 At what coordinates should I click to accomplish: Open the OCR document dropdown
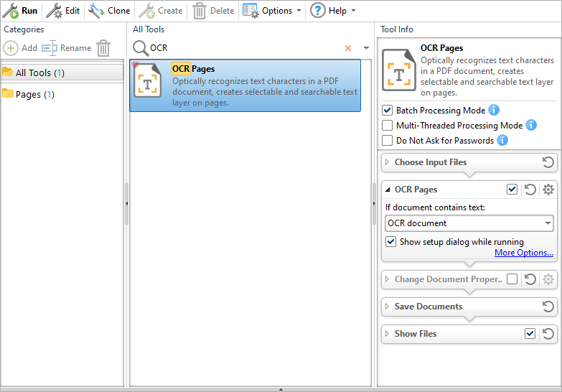click(469, 223)
